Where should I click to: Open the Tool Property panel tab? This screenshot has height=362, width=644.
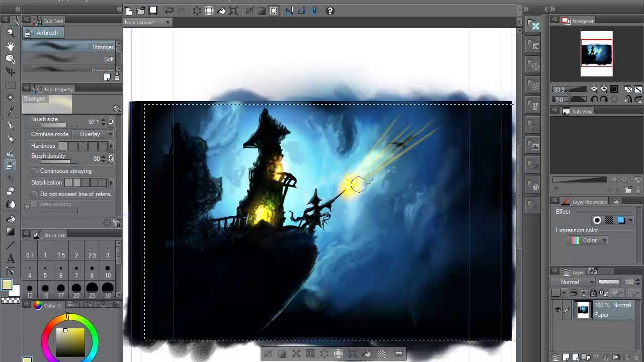[x=53, y=89]
